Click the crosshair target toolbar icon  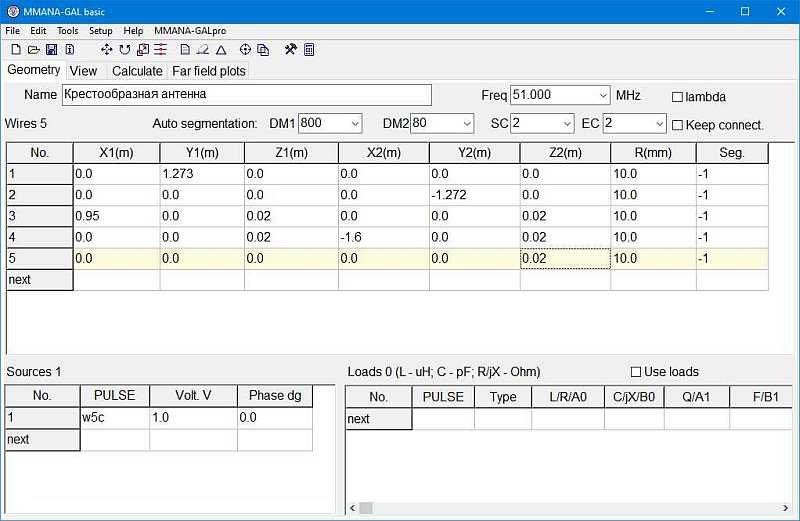(245, 49)
